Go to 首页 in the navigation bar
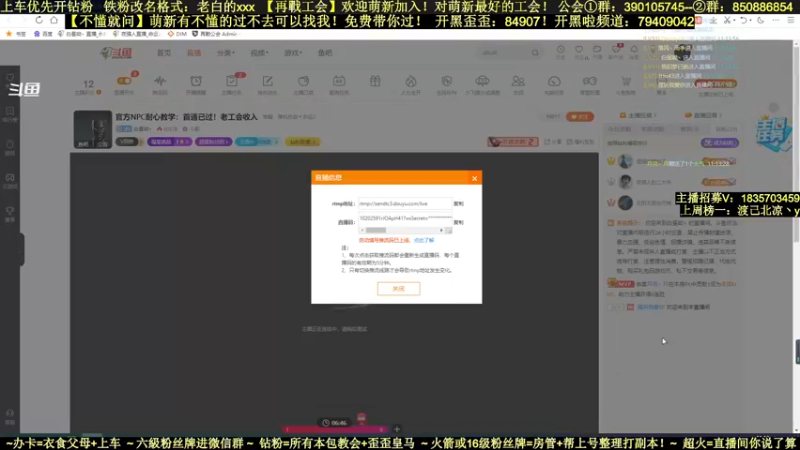This screenshot has height=450, width=800. [x=164, y=53]
